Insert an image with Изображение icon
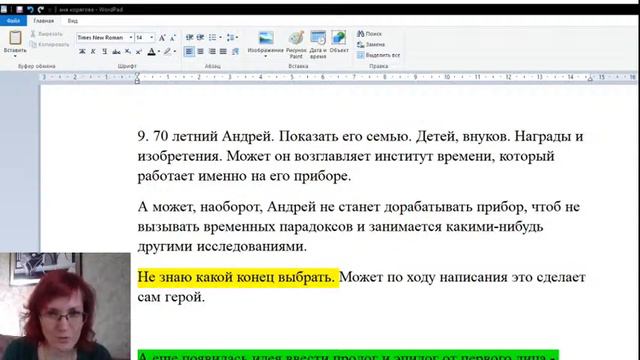Image resolution: width=640 pixels, height=360 pixels. click(x=266, y=38)
